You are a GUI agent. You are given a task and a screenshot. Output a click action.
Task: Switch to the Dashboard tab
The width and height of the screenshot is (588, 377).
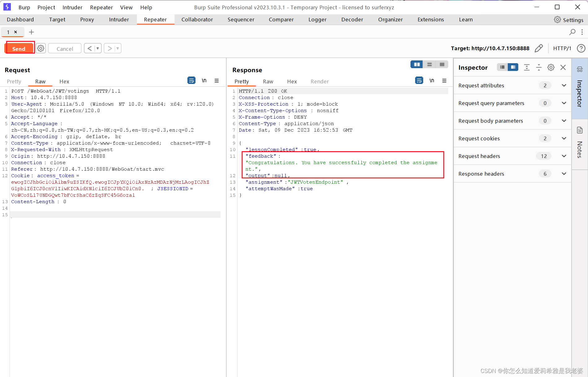coord(20,20)
